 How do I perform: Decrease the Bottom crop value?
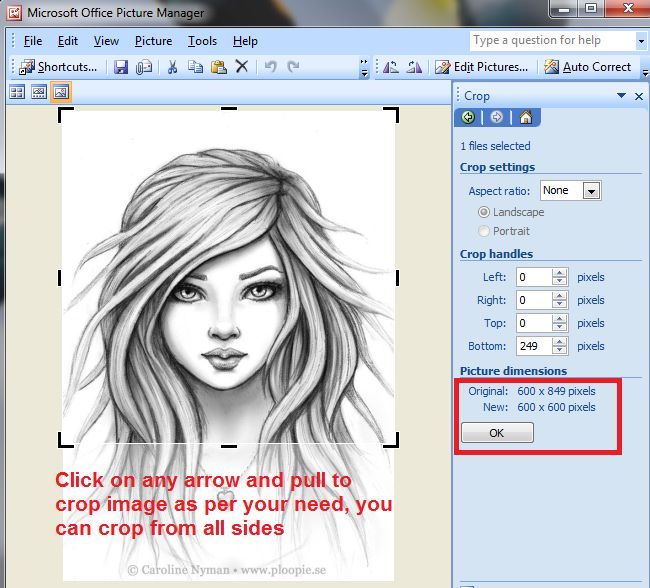pyautogui.click(x=560, y=350)
